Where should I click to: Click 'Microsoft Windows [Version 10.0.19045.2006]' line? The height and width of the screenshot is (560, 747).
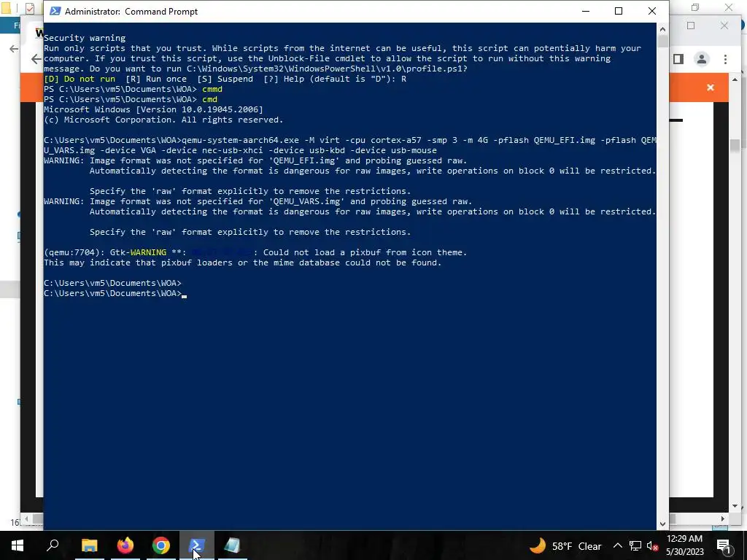tap(153, 109)
